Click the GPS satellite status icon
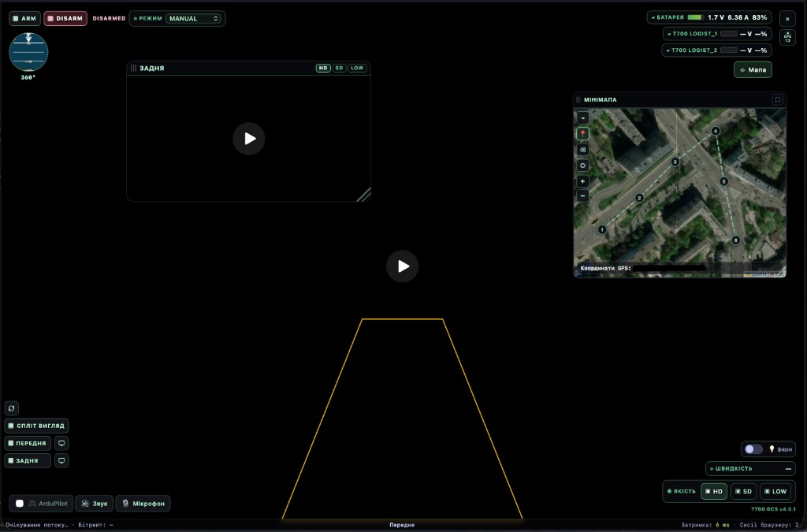Viewport: 807px width, 532px height. coord(787,38)
